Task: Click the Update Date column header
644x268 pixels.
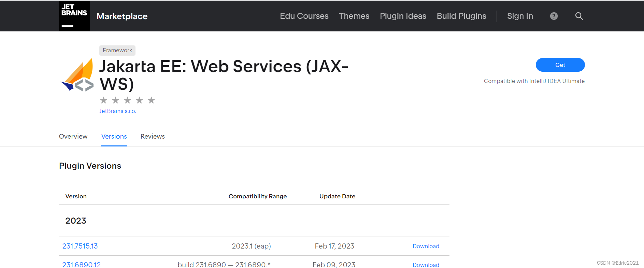Action: click(x=338, y=196)
